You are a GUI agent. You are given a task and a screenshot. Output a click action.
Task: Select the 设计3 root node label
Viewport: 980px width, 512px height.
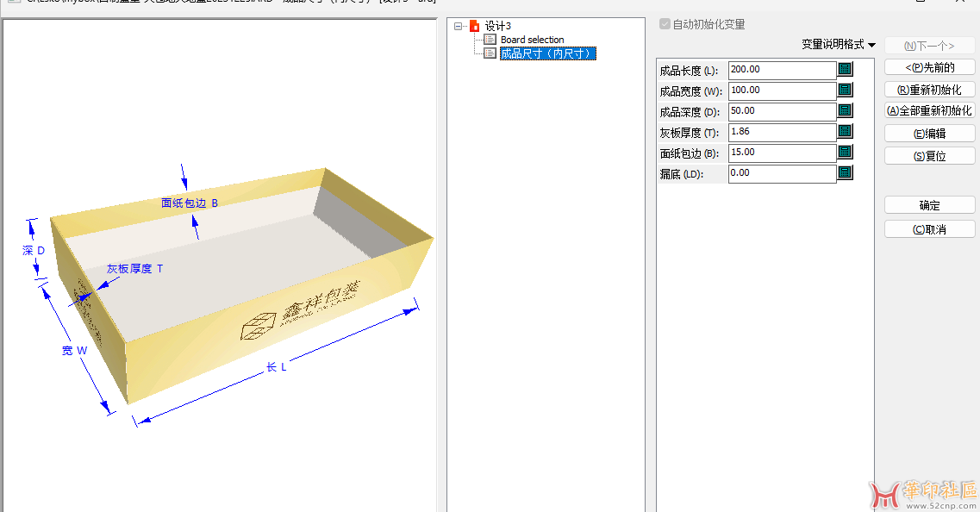[498, 26]
